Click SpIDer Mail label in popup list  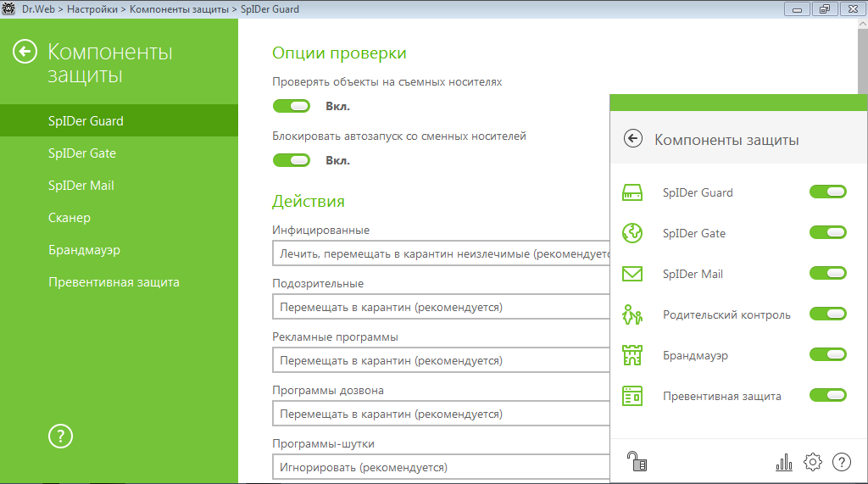coord(693,274)
